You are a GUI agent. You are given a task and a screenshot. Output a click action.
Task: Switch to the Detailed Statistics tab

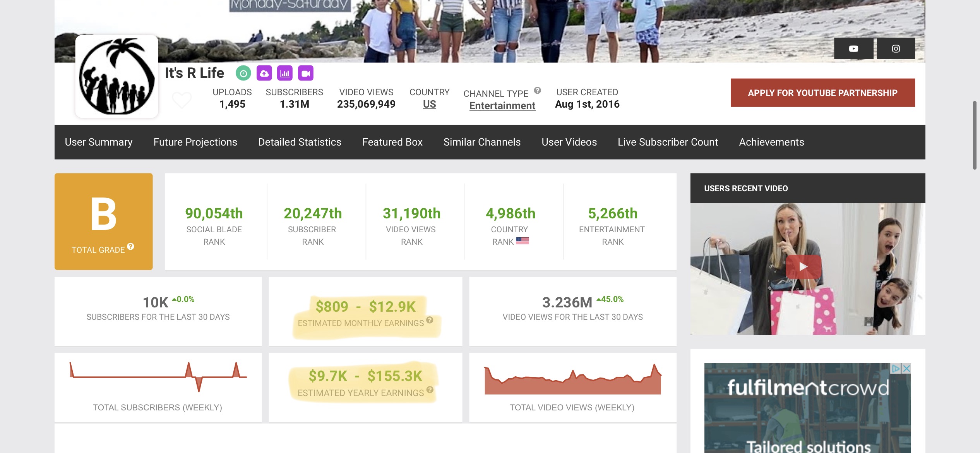click(x=300, y=142)
